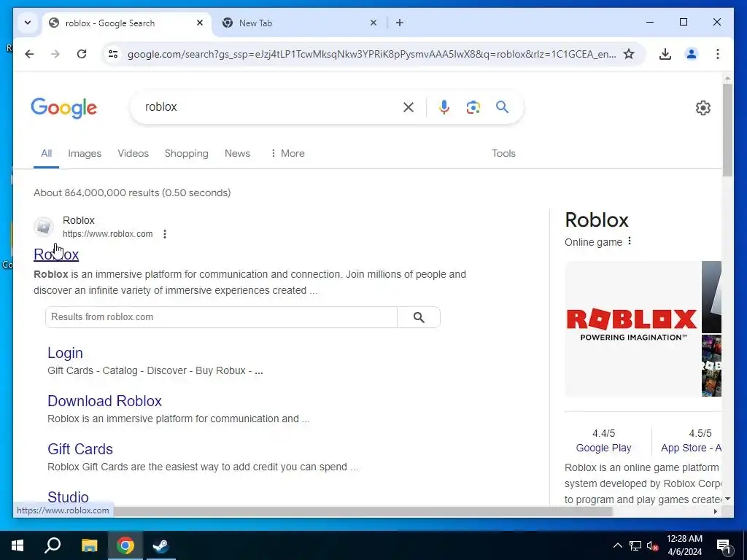Open the Roblox main result link
Viewport: 747px width, 560px height.
(56, 254)
